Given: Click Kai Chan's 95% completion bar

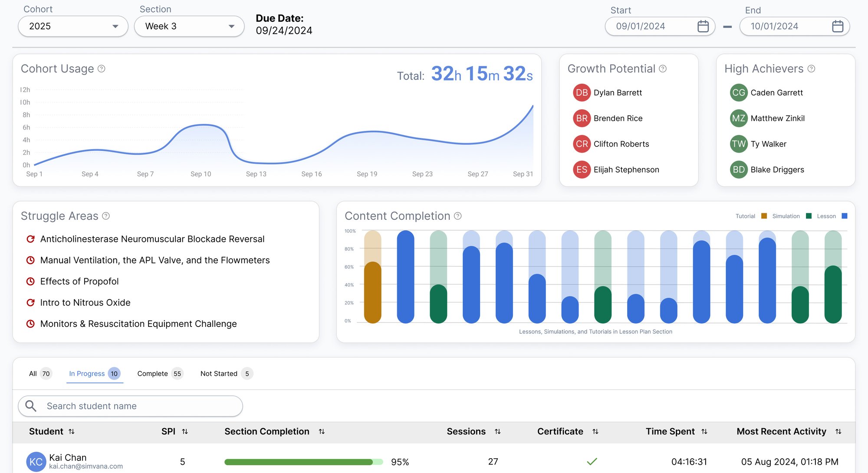Looking at the screenshot, I should click(304, 462).
